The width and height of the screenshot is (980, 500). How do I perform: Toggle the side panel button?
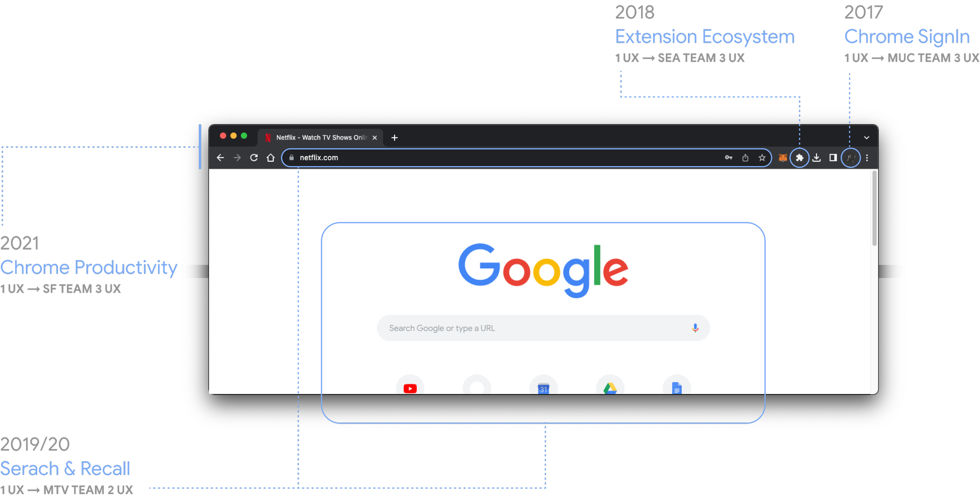(x=833, y=158)
